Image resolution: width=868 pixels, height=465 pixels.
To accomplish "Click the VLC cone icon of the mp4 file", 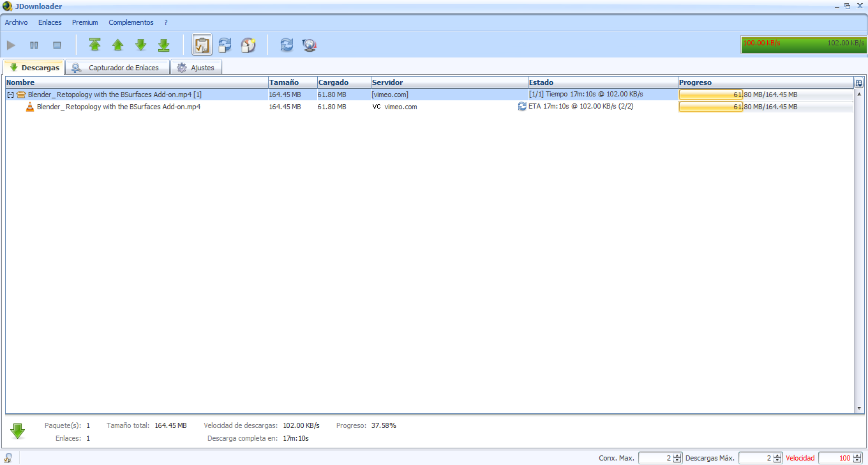I will pos(30,107).
